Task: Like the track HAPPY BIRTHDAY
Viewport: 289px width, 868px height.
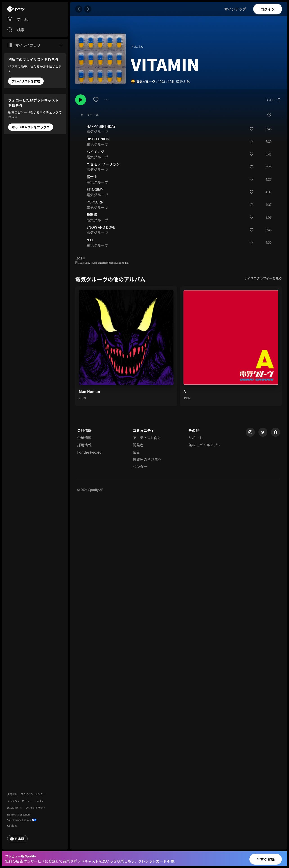Action: click(251, 129)
